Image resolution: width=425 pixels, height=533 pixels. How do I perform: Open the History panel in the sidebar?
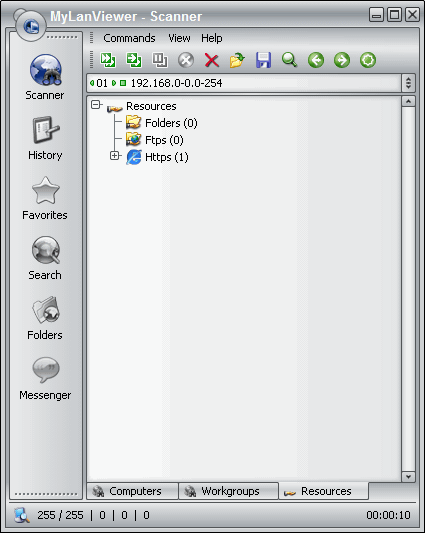click(45, 138)
